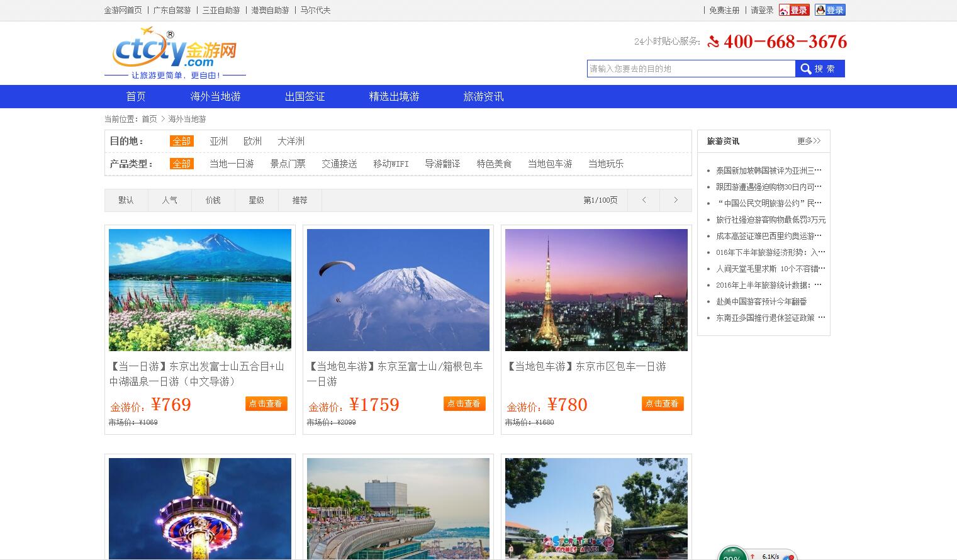Go to next page with right arrow
Screen dimensions: 957x560
pos(675,199)
